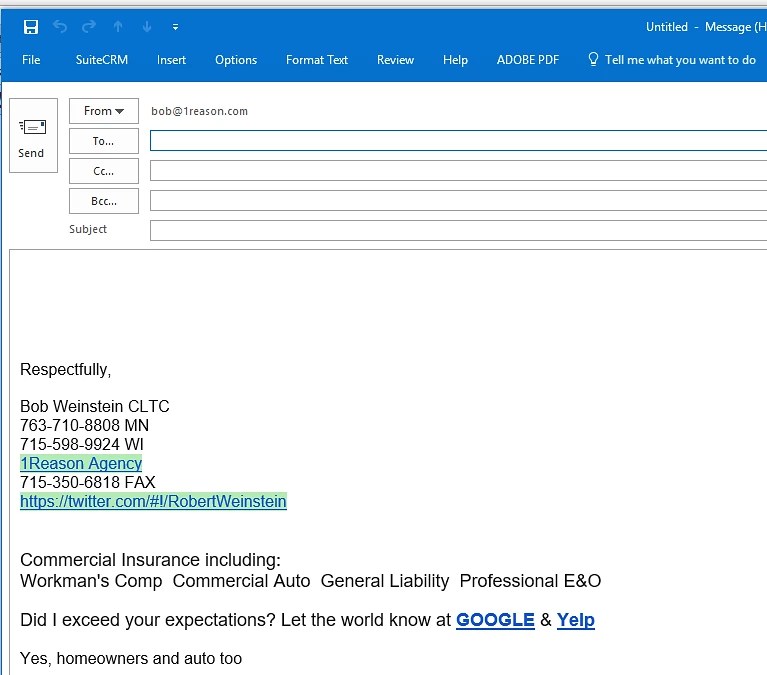Open the From account dropdown
Image resolution: width=767 pixels, height=675 pixels.
coord(104,111)
